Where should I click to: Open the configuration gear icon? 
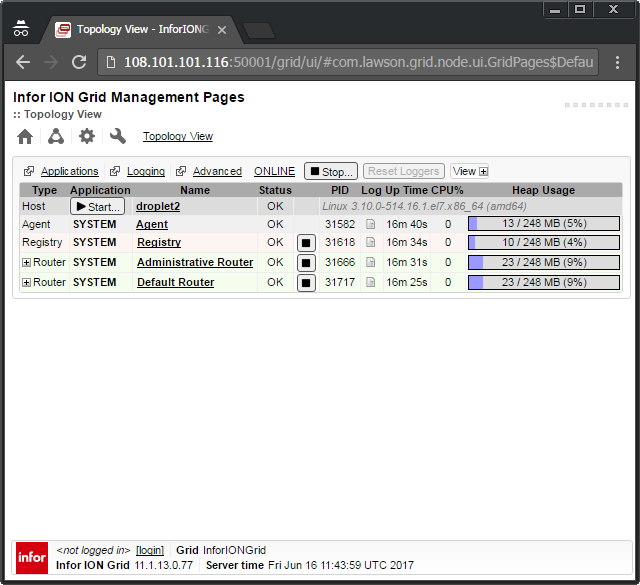pyautogui.click(x=87, y=136)
